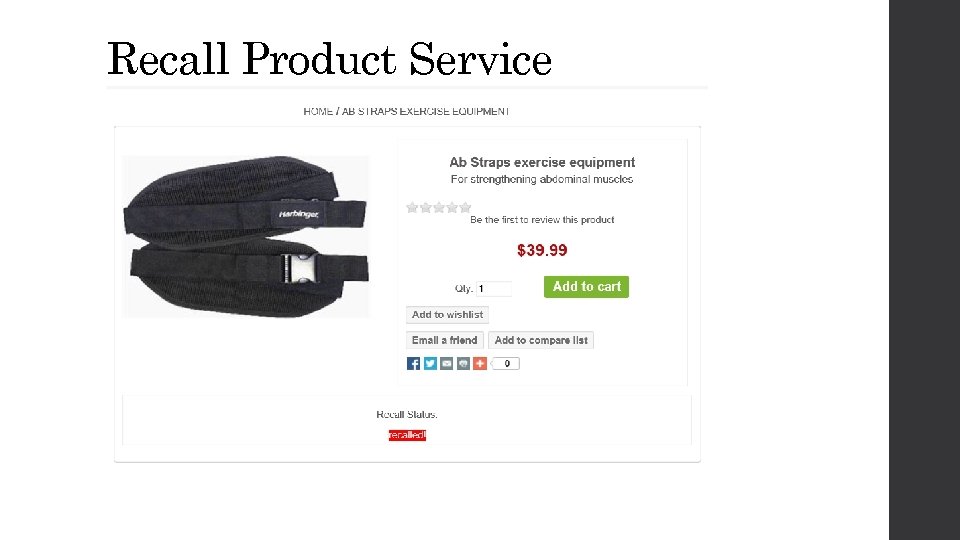
Task: Open more sharing options plus icon
Action: 480,364
